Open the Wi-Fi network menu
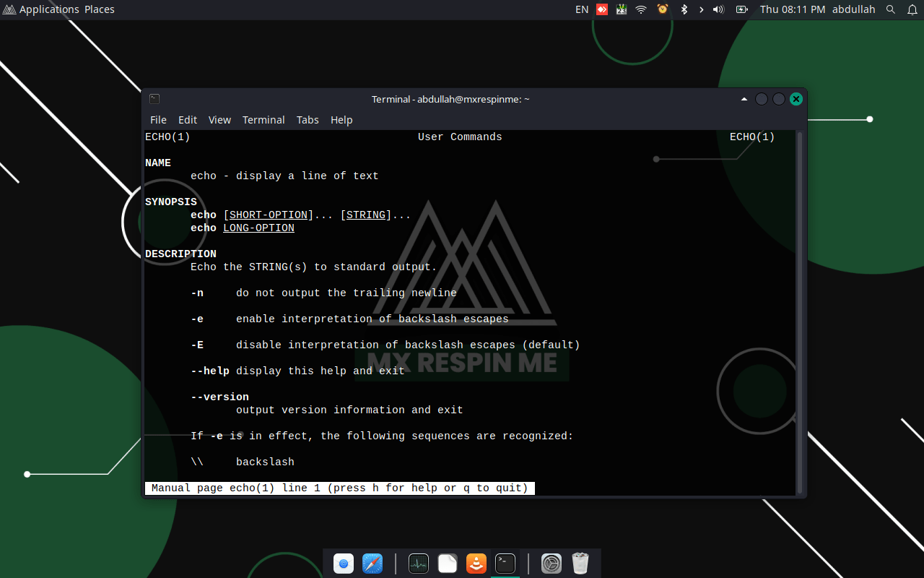Image resolution: width=924 pixels, height=578 pixels. tap(641, 9)
